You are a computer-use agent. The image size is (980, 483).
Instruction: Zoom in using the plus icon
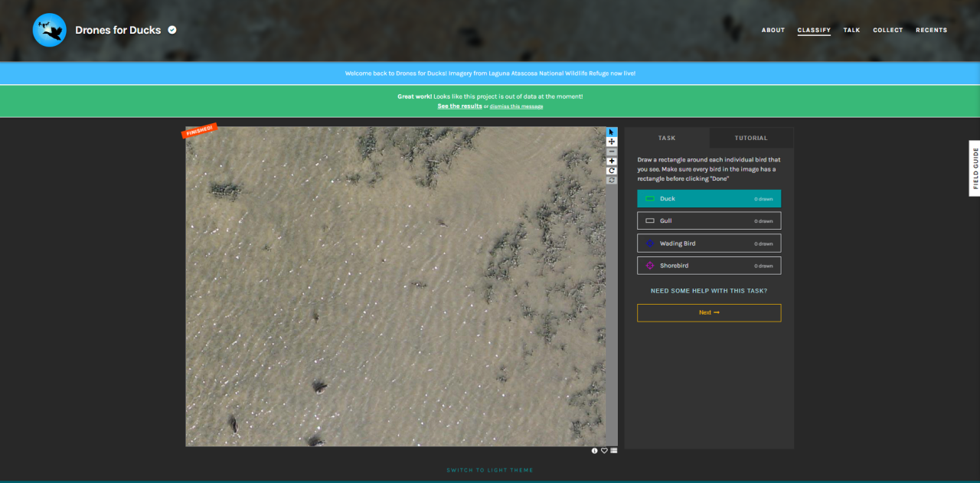pyautogui.click(x=612, y=162)
